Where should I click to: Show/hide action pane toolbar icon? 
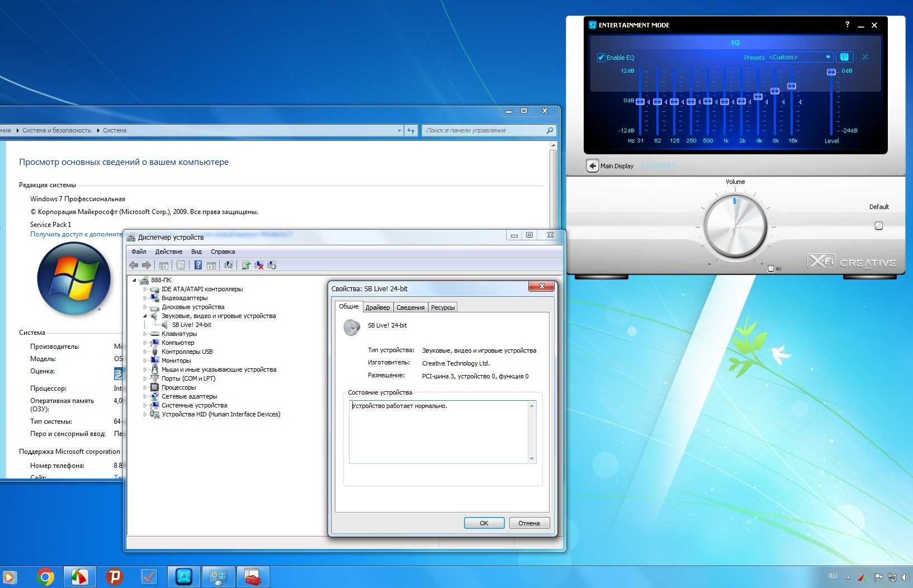coord(211,265)
